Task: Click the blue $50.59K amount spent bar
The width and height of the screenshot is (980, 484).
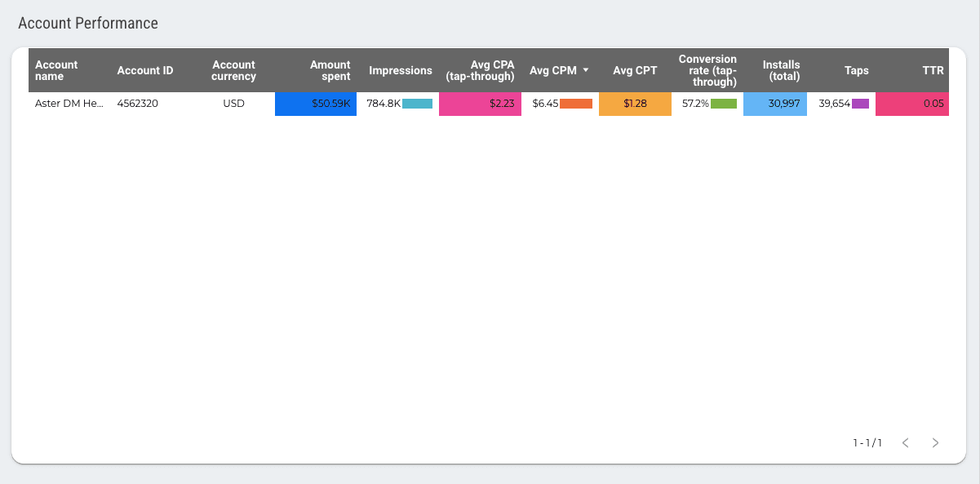Action: click(316, 104)
